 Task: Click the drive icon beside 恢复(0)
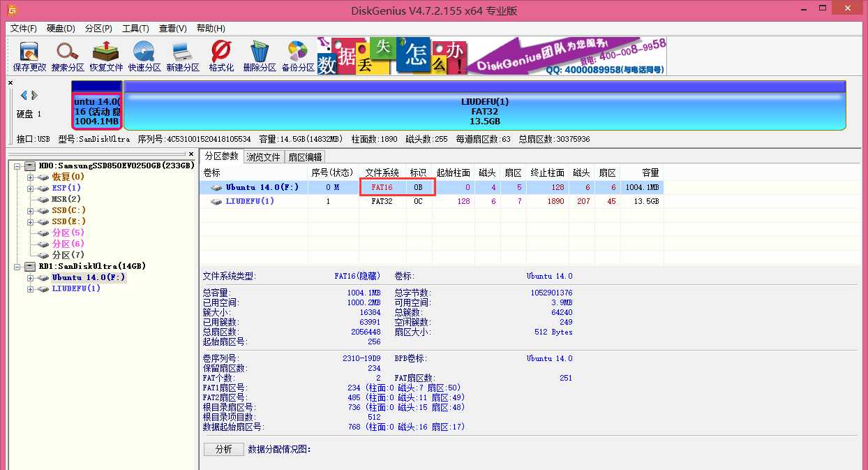pos(43,177)
